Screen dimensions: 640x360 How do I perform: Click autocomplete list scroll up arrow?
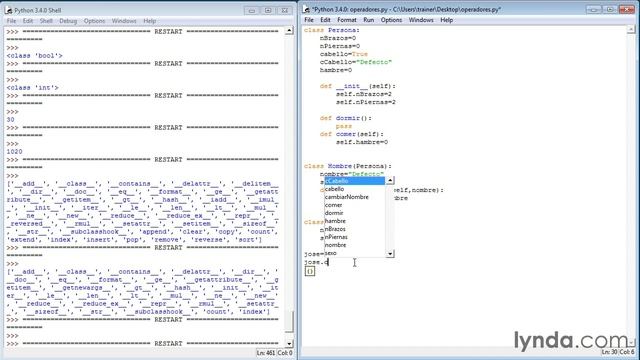click(x=390, y=180)
